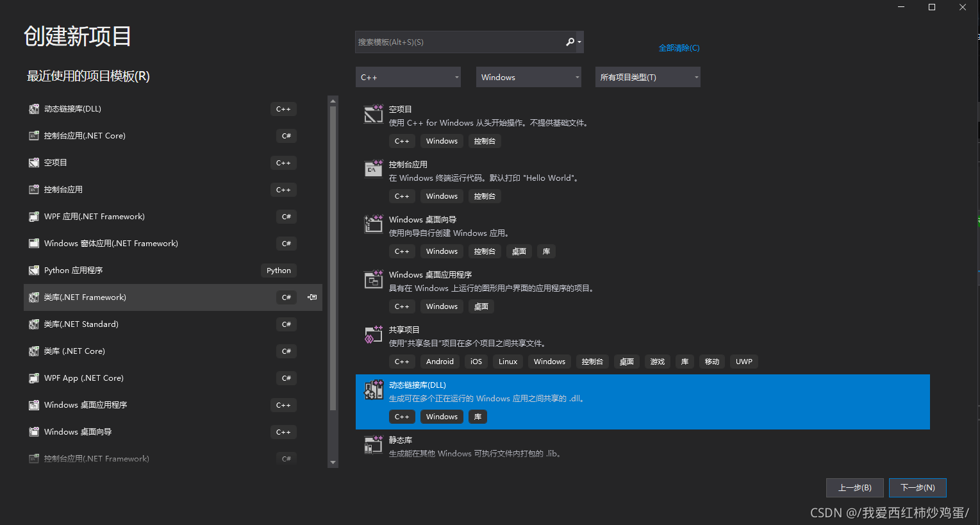This screenshot has width=980, height=525.
Task: Click the recent templates scrollbar up arrow
Action: (333, 101)
